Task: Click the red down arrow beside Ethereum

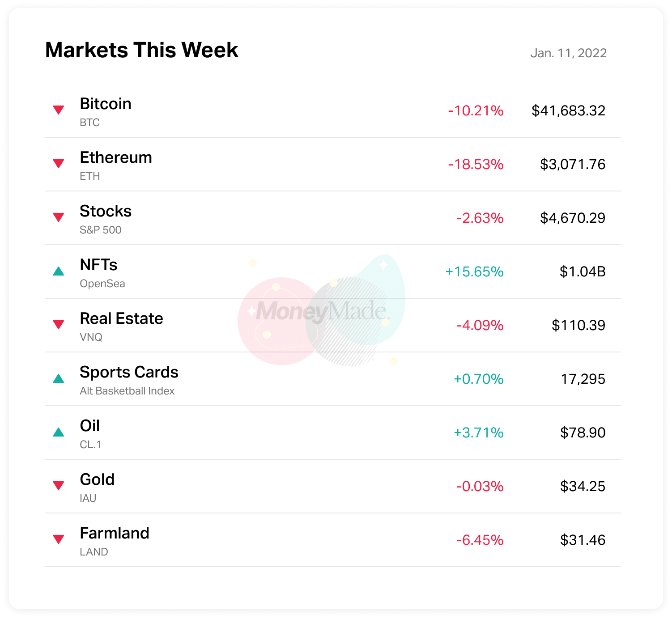Action: [59, 163]
